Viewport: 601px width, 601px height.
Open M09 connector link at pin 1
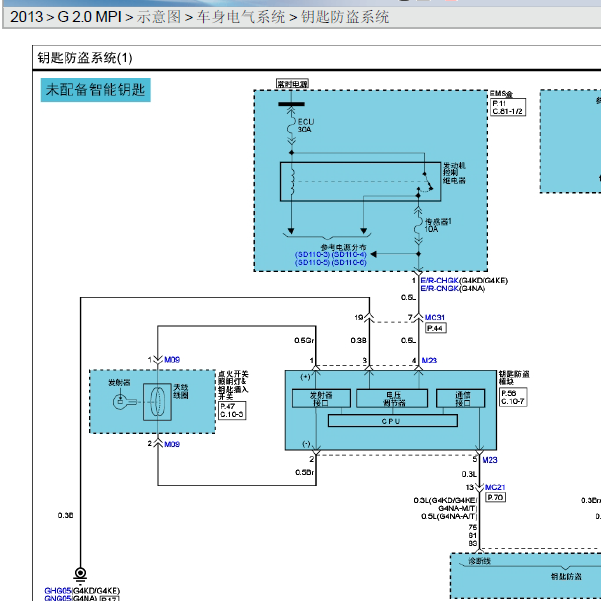[x=172, y=360]
